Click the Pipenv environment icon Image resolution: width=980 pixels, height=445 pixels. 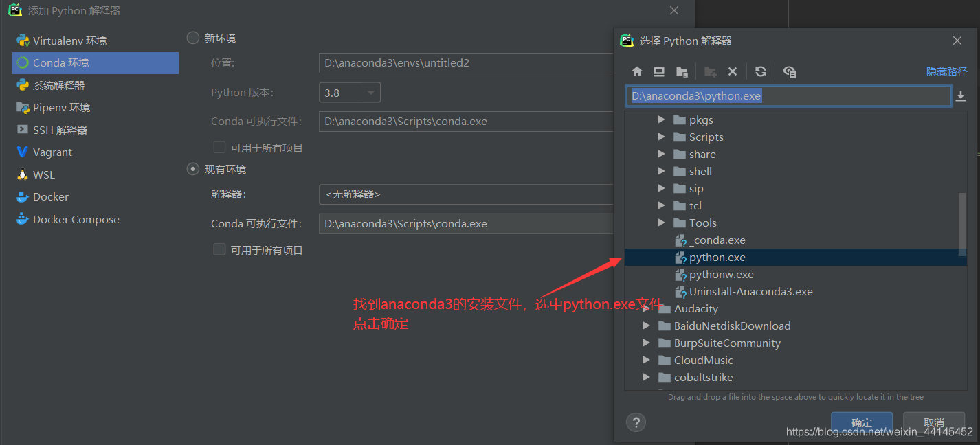(x=23, y=107)
